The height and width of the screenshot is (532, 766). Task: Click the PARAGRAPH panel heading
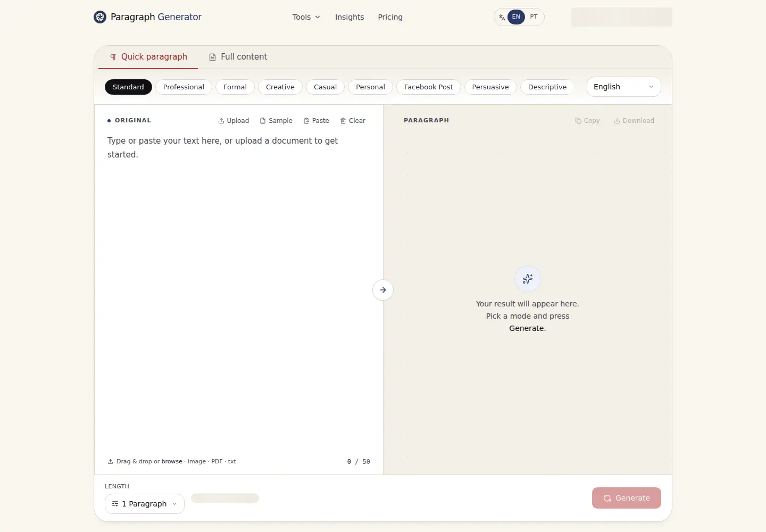coord(426,121)
